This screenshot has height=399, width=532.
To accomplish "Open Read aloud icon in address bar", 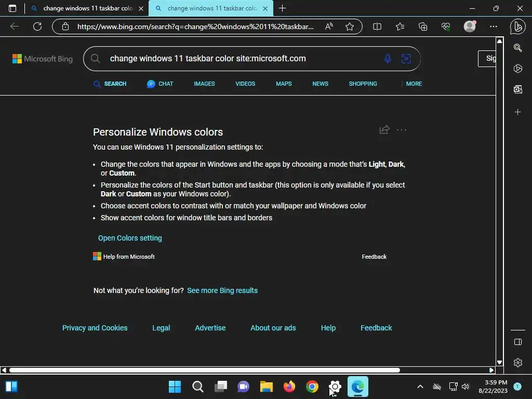I will [329, 26].
